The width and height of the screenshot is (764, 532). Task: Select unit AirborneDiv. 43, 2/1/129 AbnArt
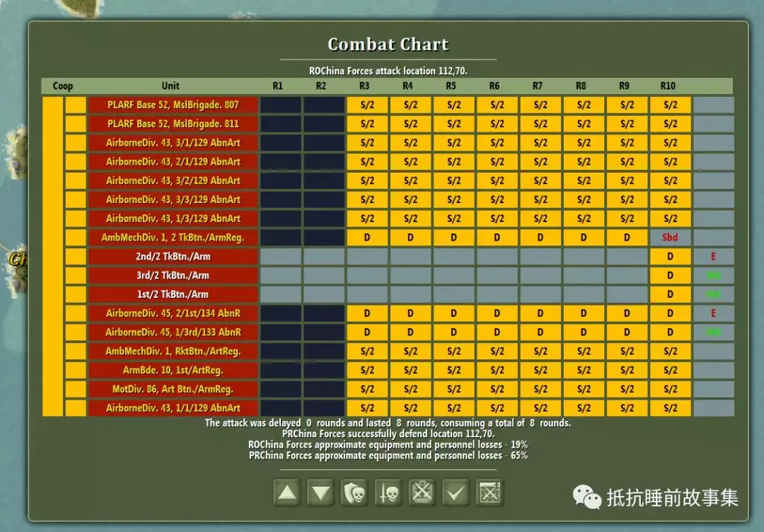point(173,162)
